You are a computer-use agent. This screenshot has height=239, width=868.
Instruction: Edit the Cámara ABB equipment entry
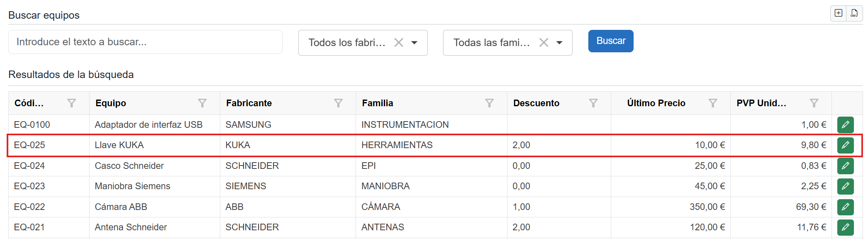tap(845, 207)
